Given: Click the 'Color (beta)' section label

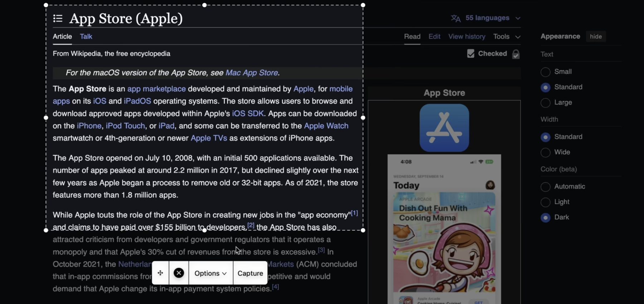Looking at the screenshot, I should tap(558, 169).
